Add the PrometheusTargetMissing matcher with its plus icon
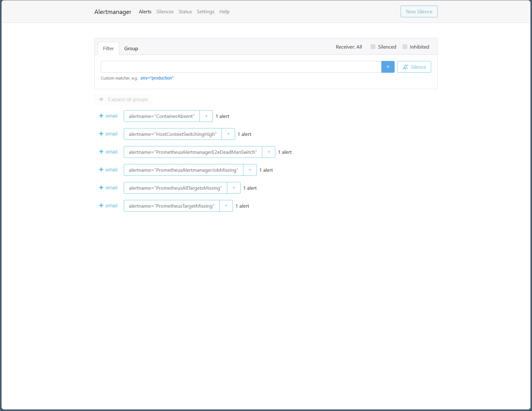532x411 pixels. [226, 206]
